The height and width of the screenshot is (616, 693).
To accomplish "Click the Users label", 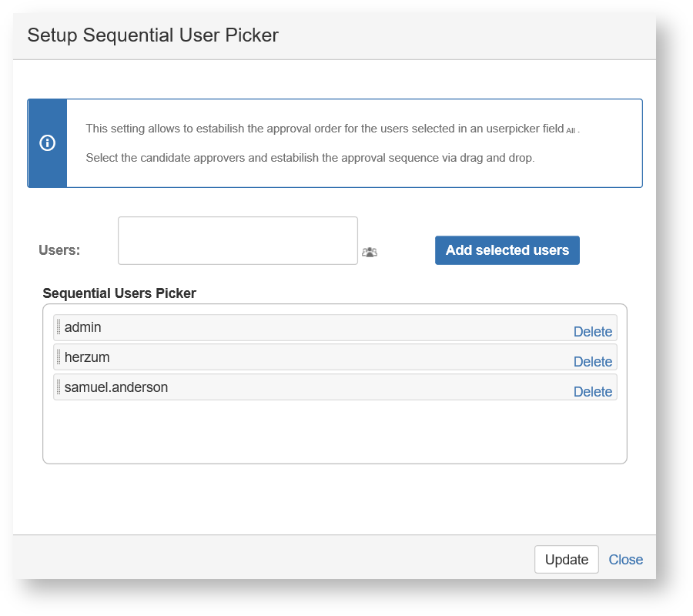I will [59, 250].
